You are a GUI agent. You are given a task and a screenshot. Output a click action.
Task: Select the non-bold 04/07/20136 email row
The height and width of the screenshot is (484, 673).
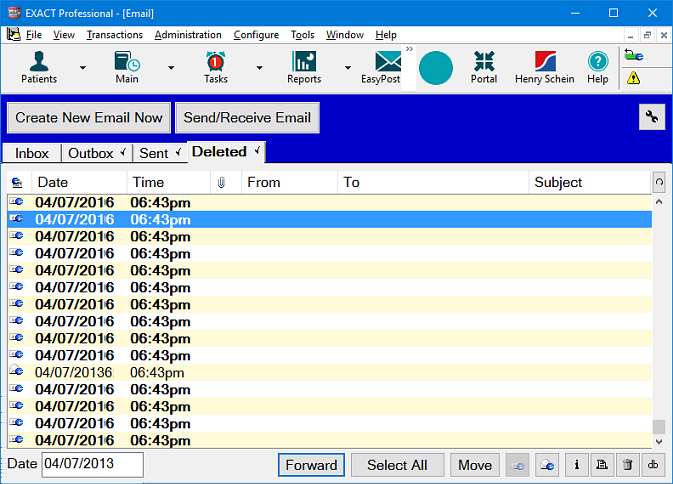pyautogui.click(x=330, y=372)
